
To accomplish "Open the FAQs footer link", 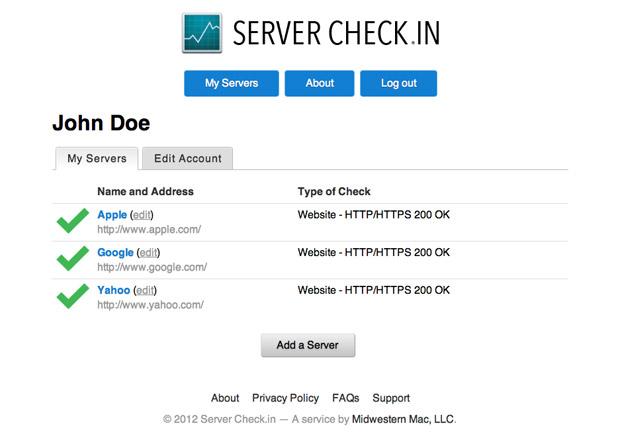I will pos(346,398).
